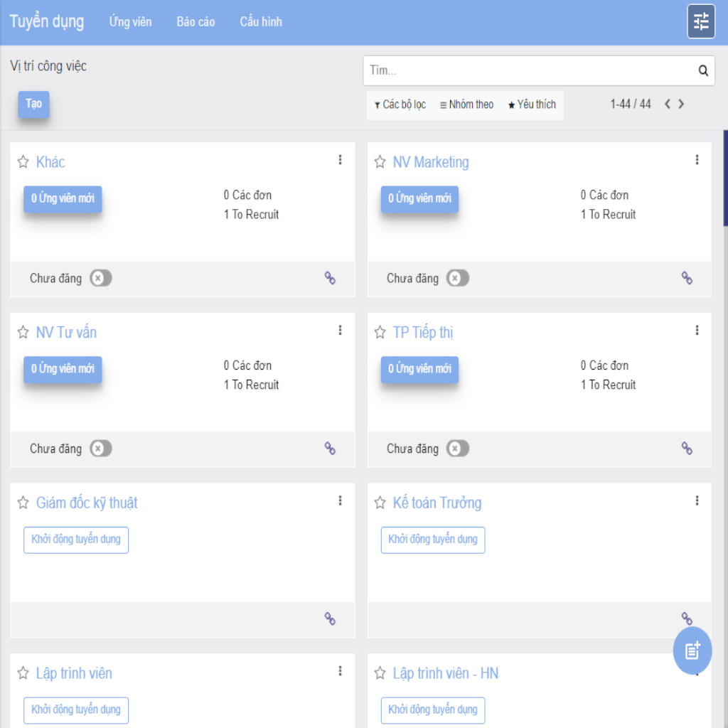This screenshot has height=728, width=728.
Task: Click link icon on NV Tư vấn card
Action: click(x=330, y=449)
